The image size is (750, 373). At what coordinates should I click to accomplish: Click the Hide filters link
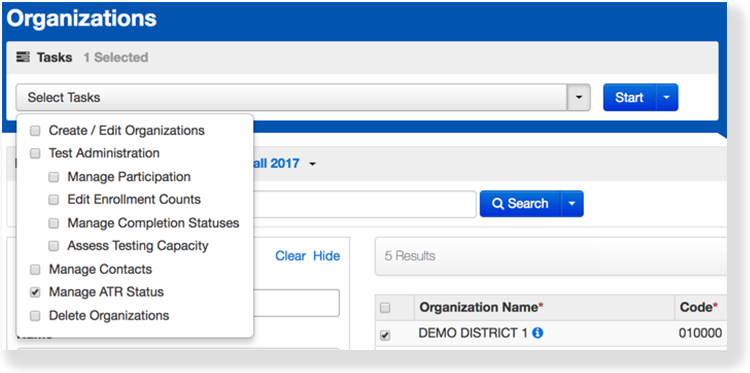pos(327,256)
